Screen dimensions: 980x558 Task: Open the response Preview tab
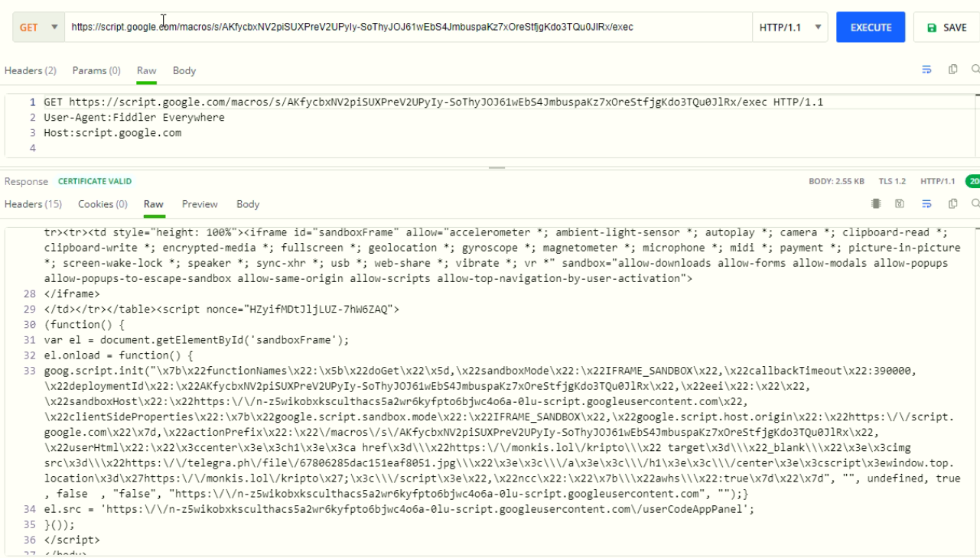click(200, 204)
